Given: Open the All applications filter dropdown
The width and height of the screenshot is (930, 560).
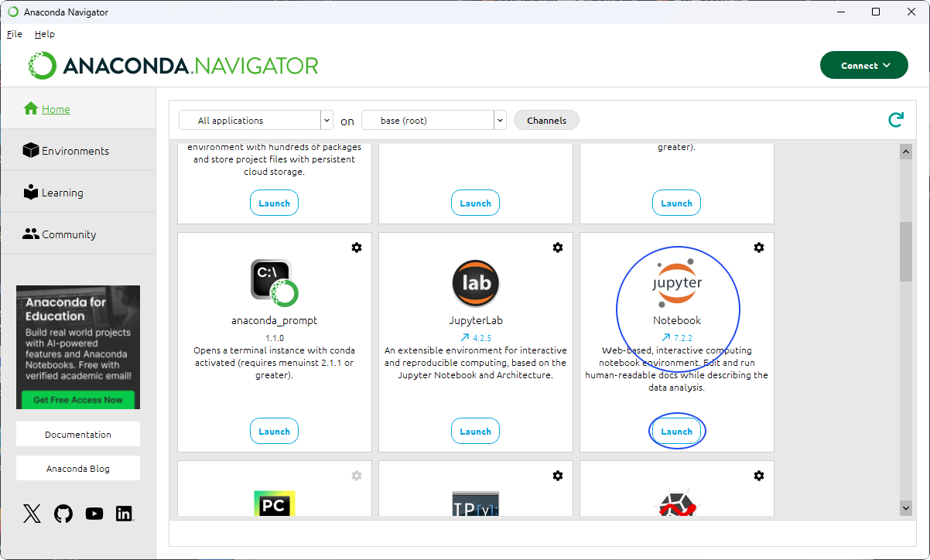Looking at the screenshot, I should (x=255, y=120).
